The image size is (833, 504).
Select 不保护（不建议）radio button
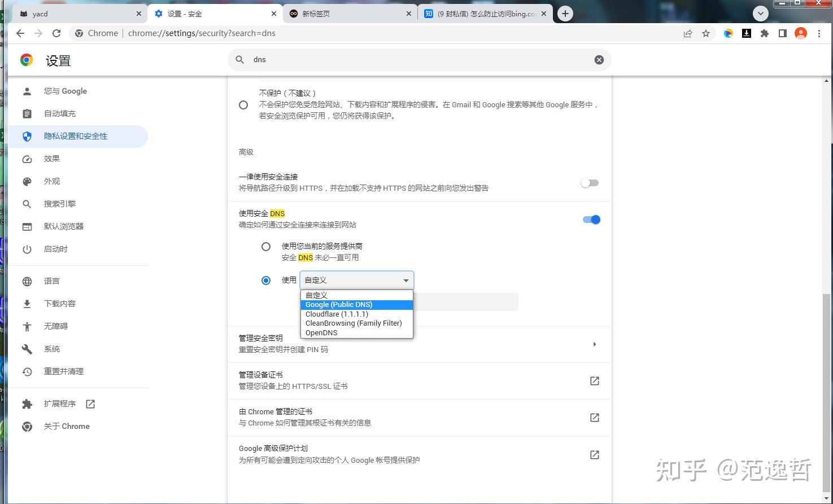pos(243,105)
